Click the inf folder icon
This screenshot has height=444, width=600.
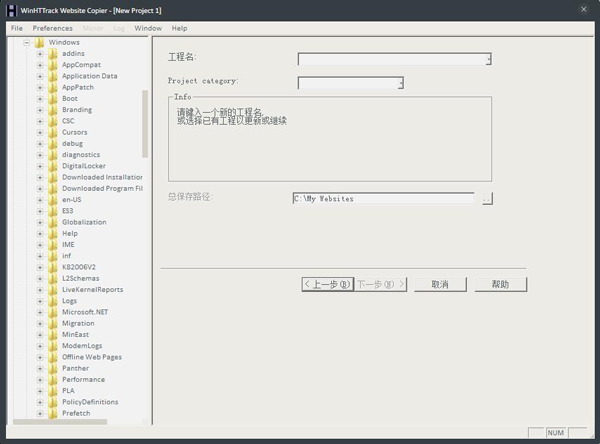click(x=53, y=256)
